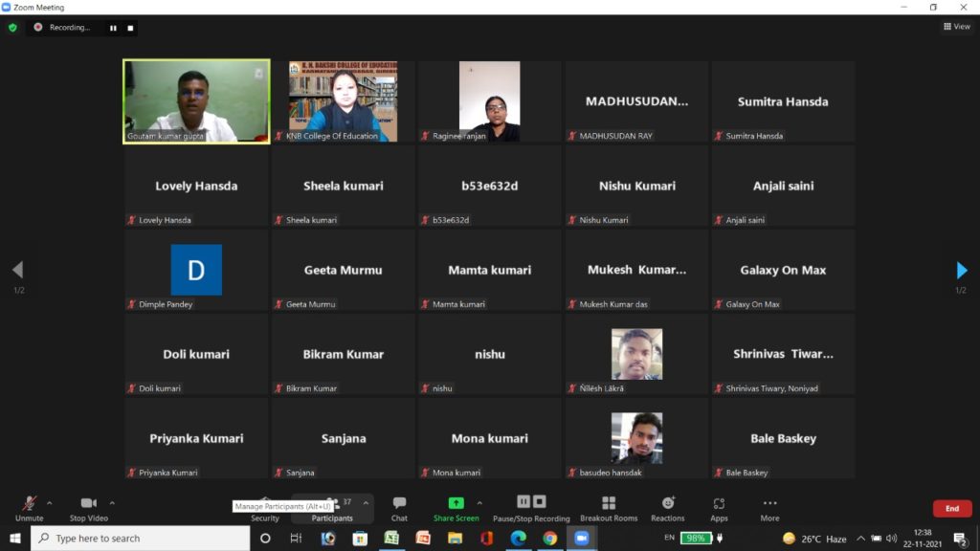Pause recording from top-left indicator
The width and height of the screenshot is (980, 551).
113,28
